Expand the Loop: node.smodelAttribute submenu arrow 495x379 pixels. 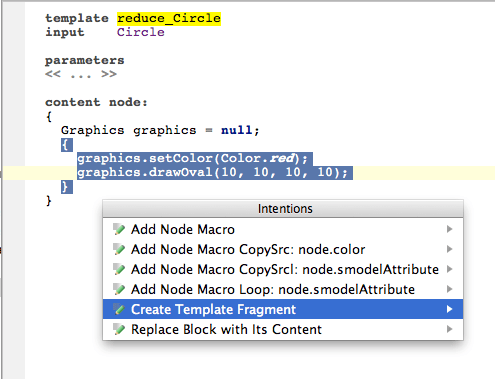tap(450, 289)
